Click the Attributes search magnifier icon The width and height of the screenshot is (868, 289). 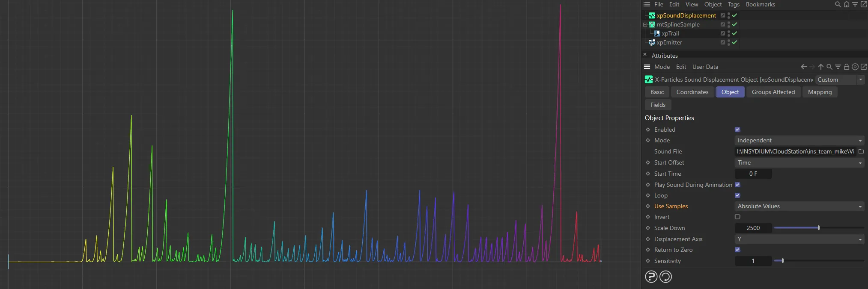[829, 67]
